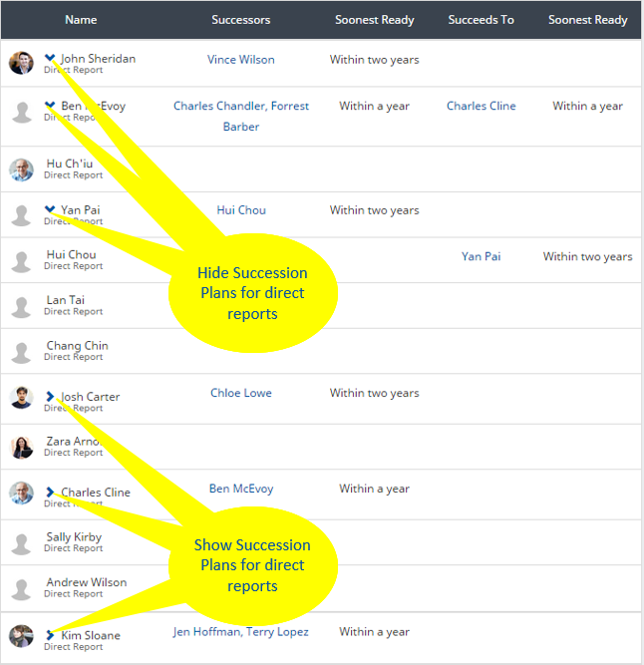
Task: Click Kim Sloane's profile photo
Action: [x=21, y=636]
